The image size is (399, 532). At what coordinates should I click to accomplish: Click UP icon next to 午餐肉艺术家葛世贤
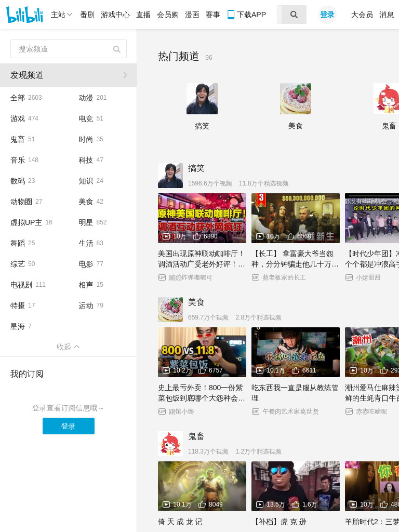256,411
